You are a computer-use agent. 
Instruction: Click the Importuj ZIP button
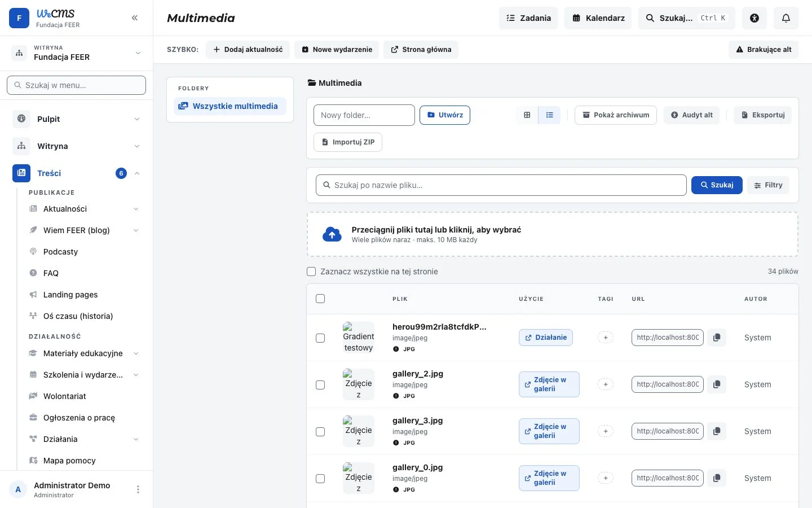(348, 142)
